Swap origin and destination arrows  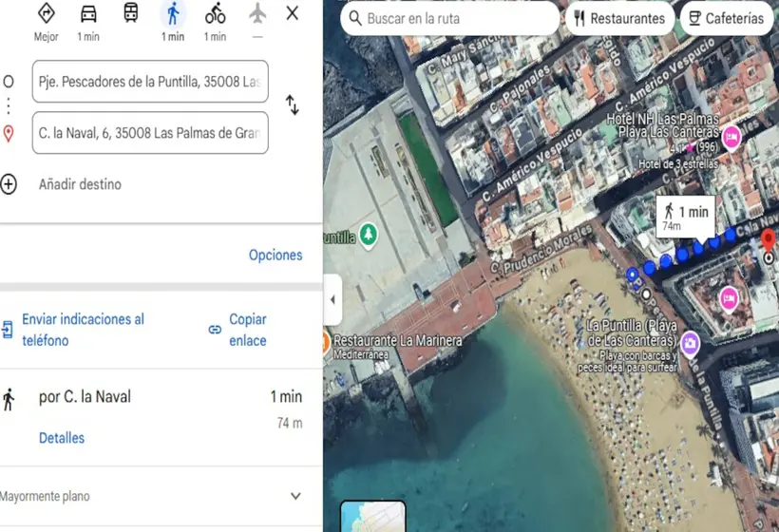tap(293, 104)
